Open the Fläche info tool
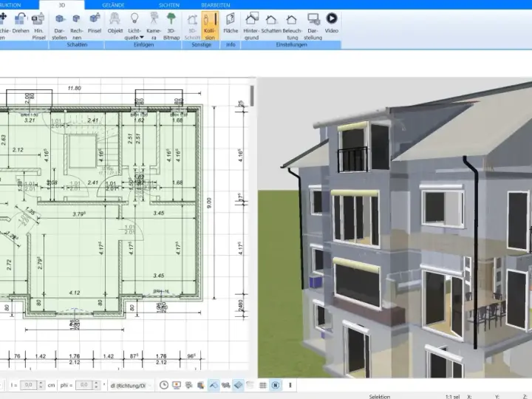This screenshot has height=399, width=532. click(x=231, y=23)
